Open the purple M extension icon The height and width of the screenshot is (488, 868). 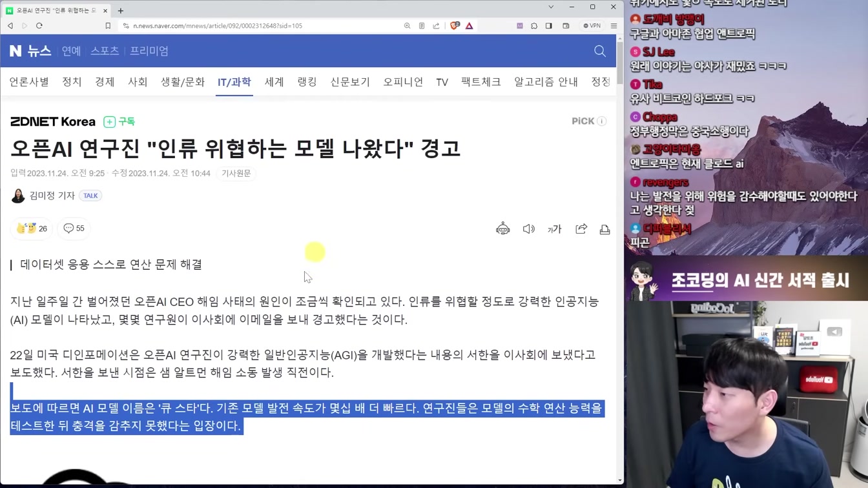[x=520, y=26]
